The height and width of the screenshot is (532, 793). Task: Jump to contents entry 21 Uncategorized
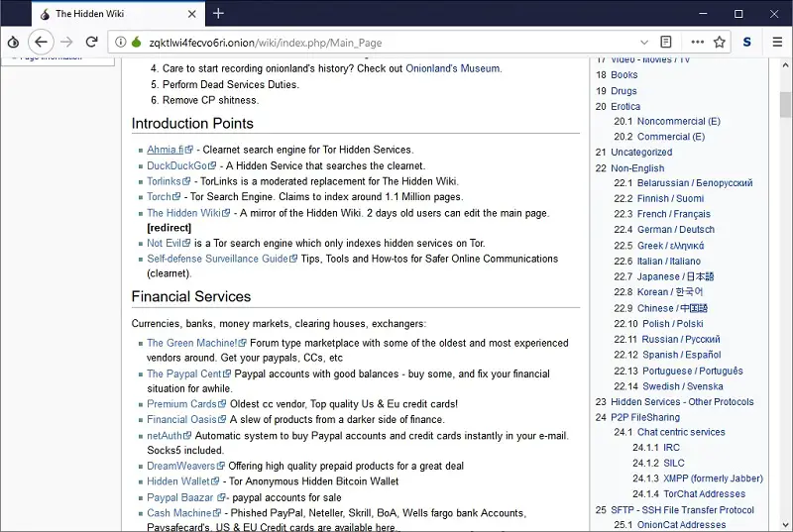tap(633, 153)
